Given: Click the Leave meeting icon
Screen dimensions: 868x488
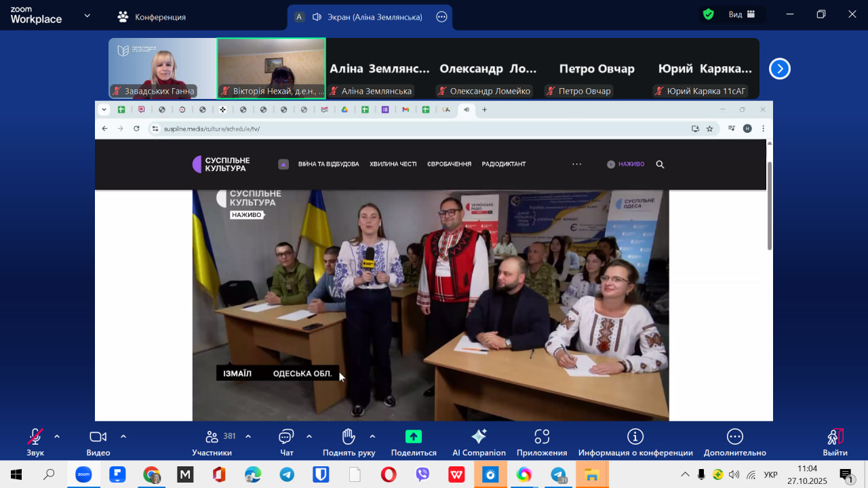Looking at the screenshot, I should tap(835, 437).
